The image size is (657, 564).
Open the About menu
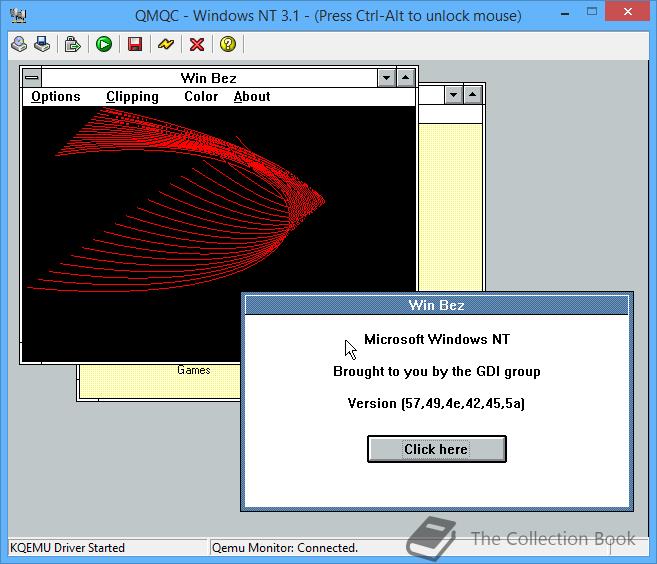pos(252,96)
